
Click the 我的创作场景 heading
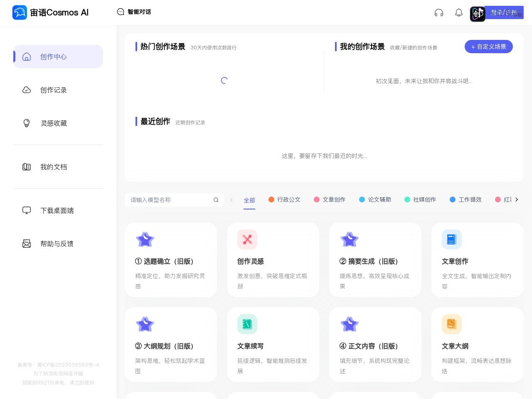[362, 47]
